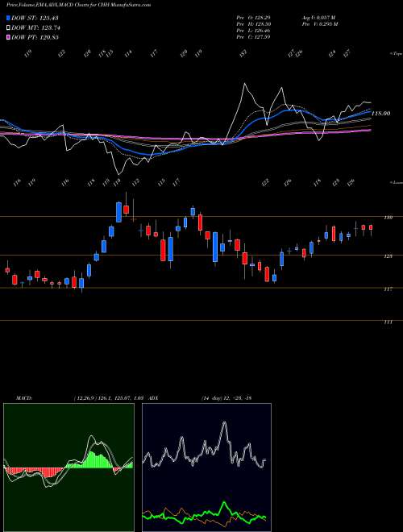Click the 123 price axis label
Viewport: 403px width, 532px height.
pos(388,256)
